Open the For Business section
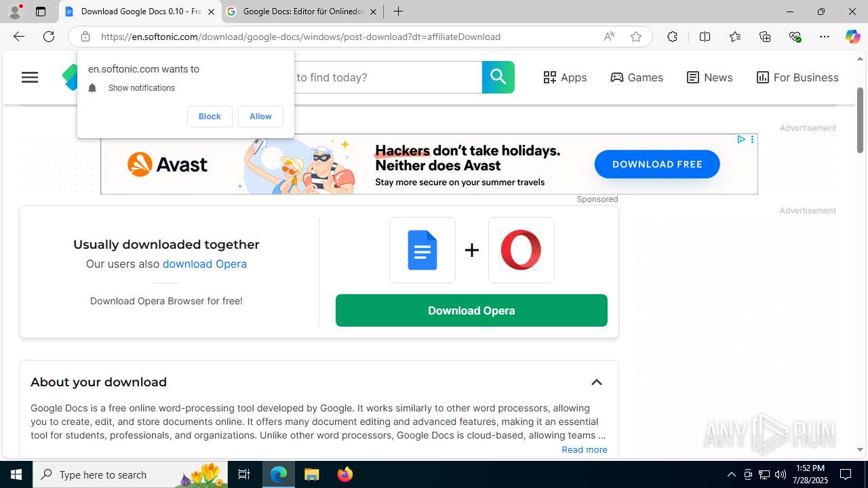 797,77
